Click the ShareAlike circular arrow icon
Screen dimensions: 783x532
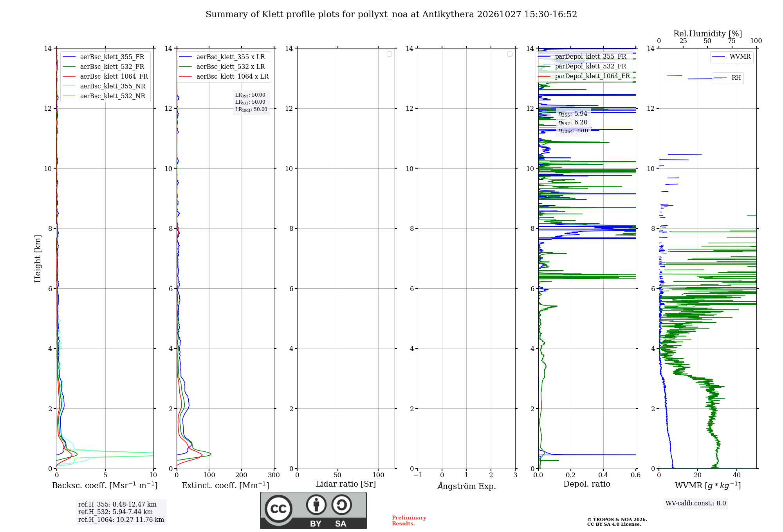[341, 505]
